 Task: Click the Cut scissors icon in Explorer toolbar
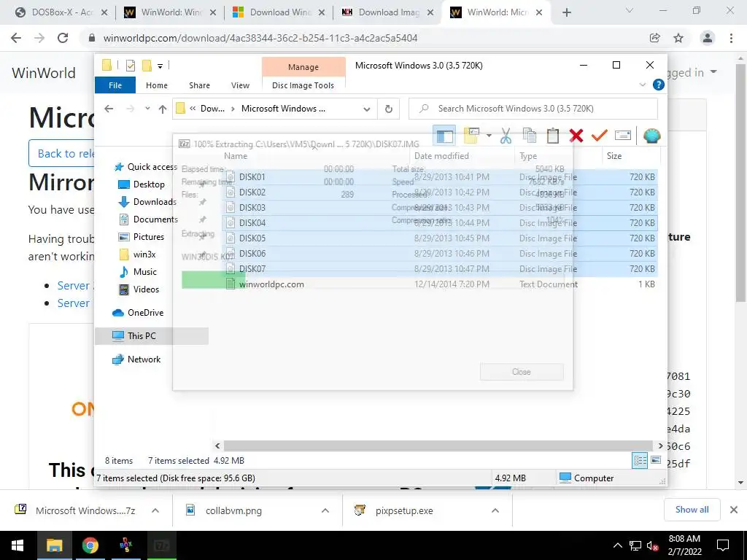506,136
